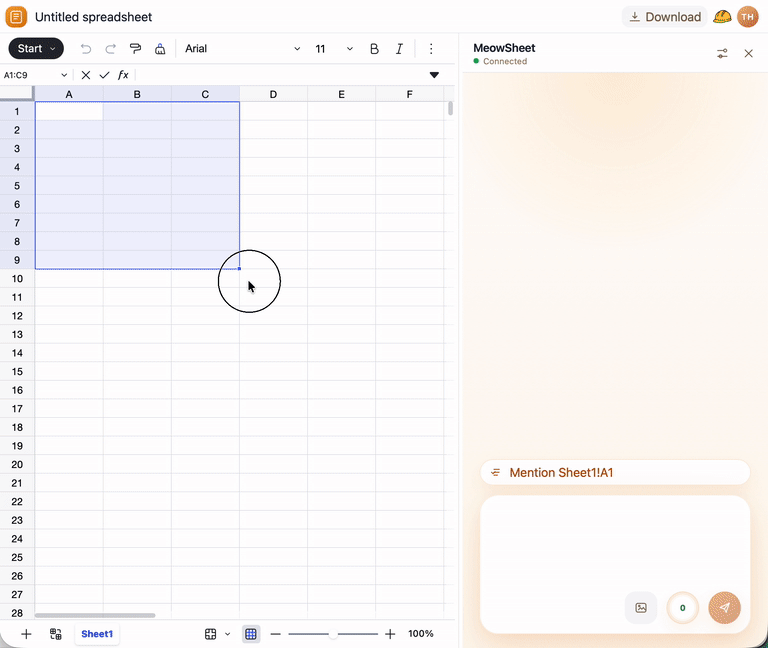The image size is (768, 648).
Task: Click the zoom out minus icon
Action: coord(276,634)
